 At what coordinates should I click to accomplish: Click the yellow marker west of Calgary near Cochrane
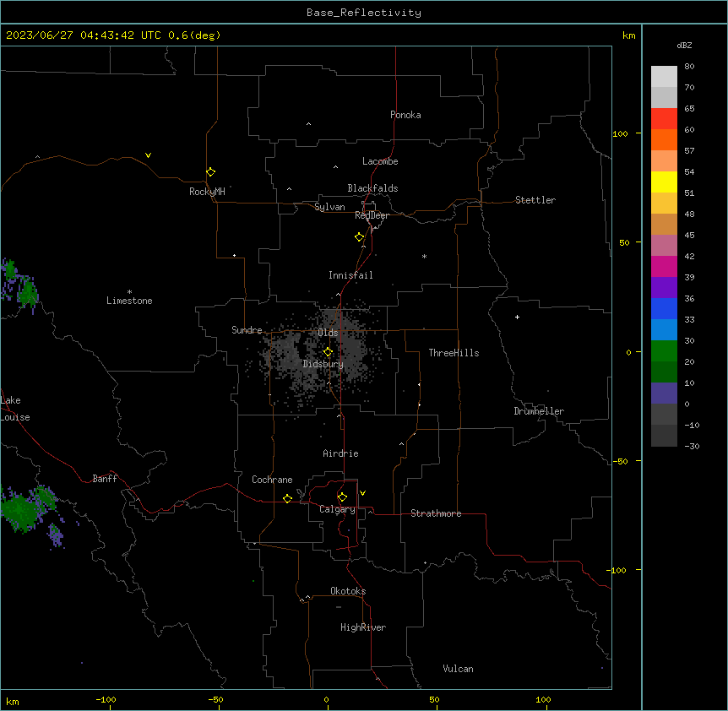(x=287, y=498)
